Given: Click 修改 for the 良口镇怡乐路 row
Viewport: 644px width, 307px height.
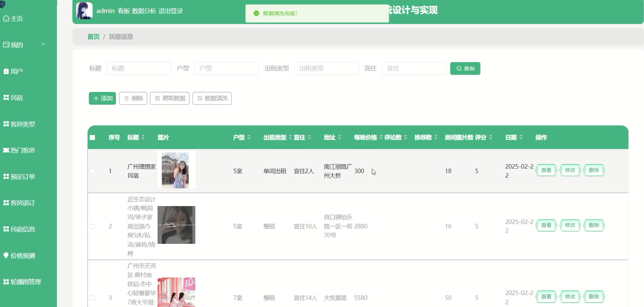Looking at the screenshot, I should point(570,225).
